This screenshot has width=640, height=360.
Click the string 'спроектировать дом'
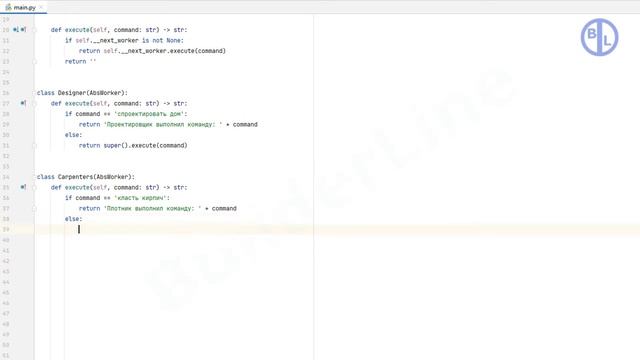pyautogui.click(x=149, y=114)
